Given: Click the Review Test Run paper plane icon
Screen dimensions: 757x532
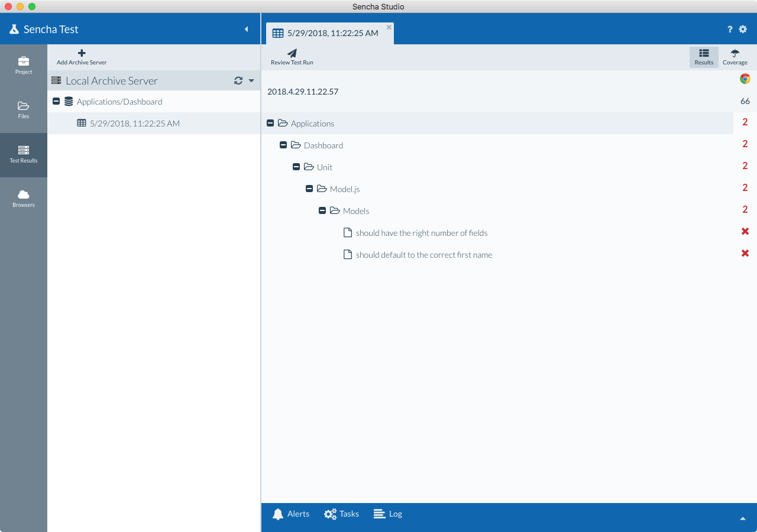Looking at the screenshot, I should point(292,53).
